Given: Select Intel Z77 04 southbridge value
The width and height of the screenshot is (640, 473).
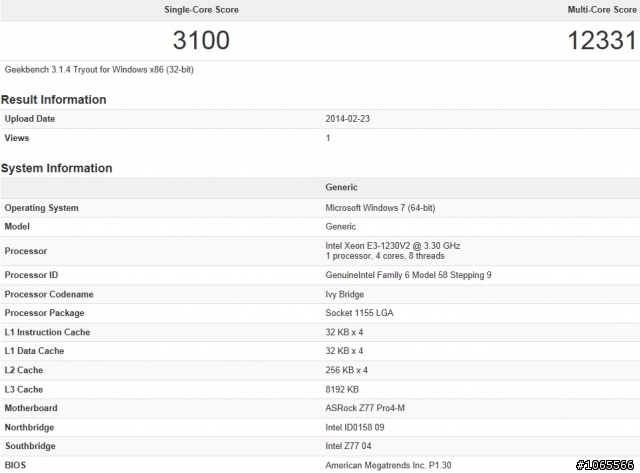Looking at the screenshot, I should pos(348,446).
